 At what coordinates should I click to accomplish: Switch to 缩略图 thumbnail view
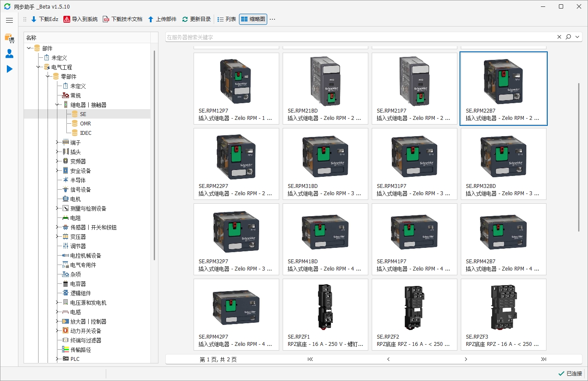(253, 19)
